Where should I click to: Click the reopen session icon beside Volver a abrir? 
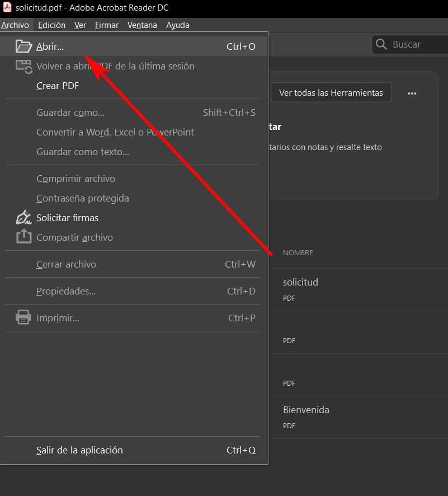point(24,67)
